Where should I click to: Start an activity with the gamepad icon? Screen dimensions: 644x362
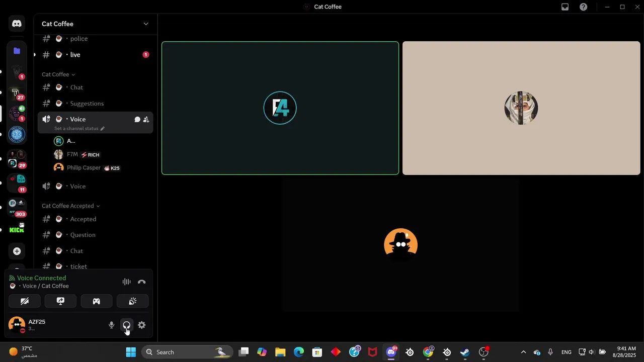click(96, 301)
